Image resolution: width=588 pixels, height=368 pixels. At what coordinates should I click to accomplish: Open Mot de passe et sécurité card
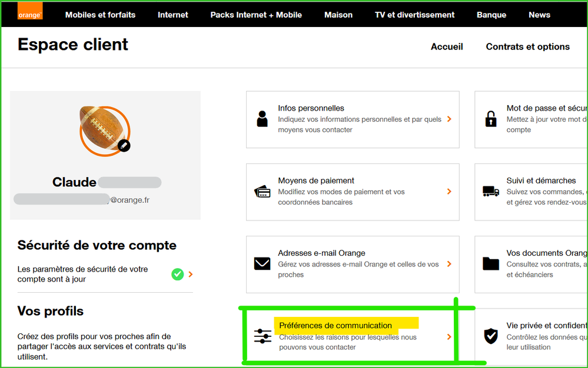tap(531, 119)
